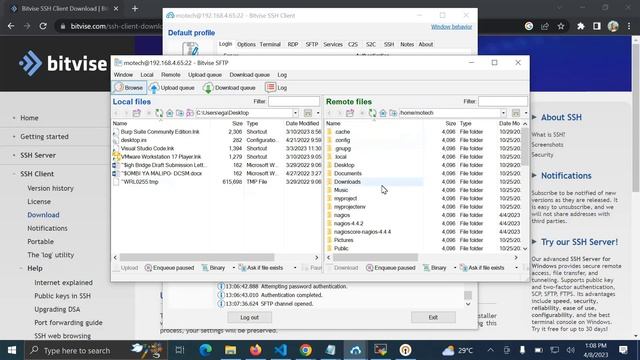Open remote 'Ask if file exists' dropdown arrow
This screenshot has width=640, height=360.
point(516,268)
